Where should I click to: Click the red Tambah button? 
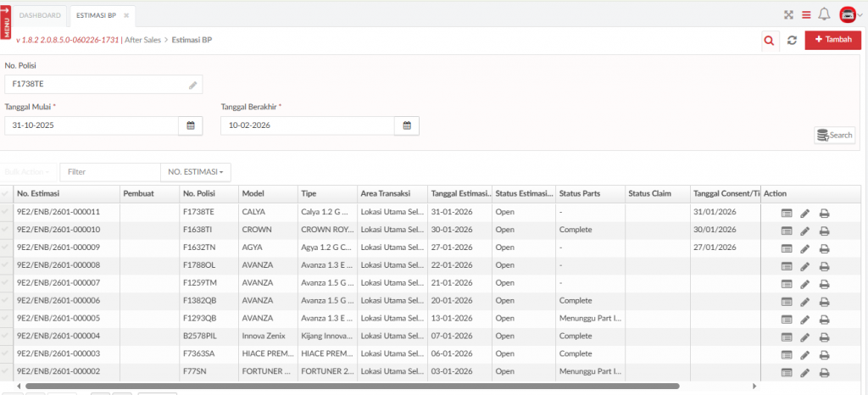832,40
